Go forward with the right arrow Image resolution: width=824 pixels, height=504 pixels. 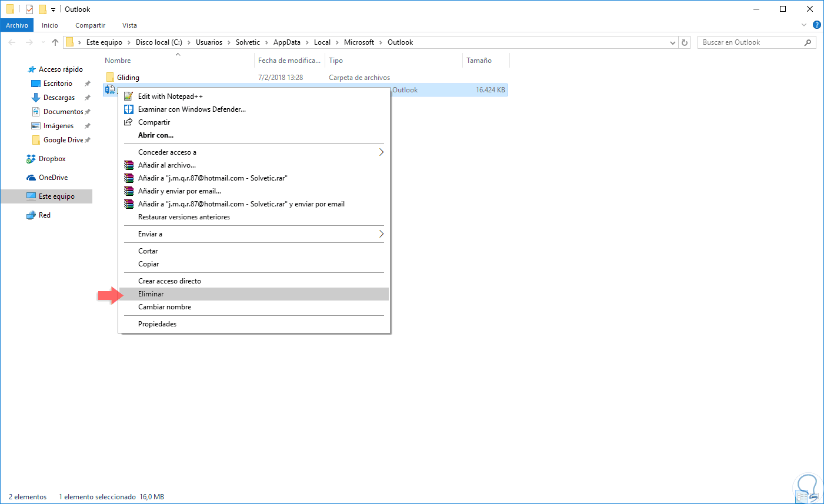coord(29,42)
